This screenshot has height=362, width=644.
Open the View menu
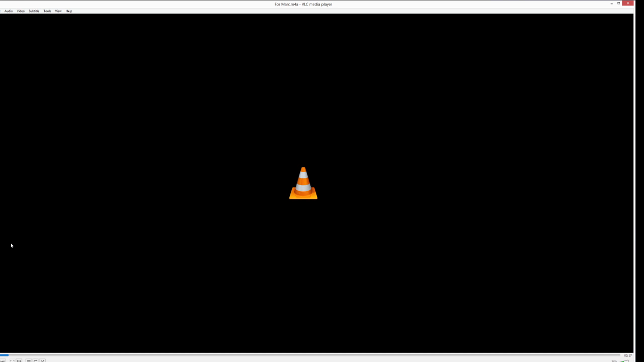coord(58,11)
